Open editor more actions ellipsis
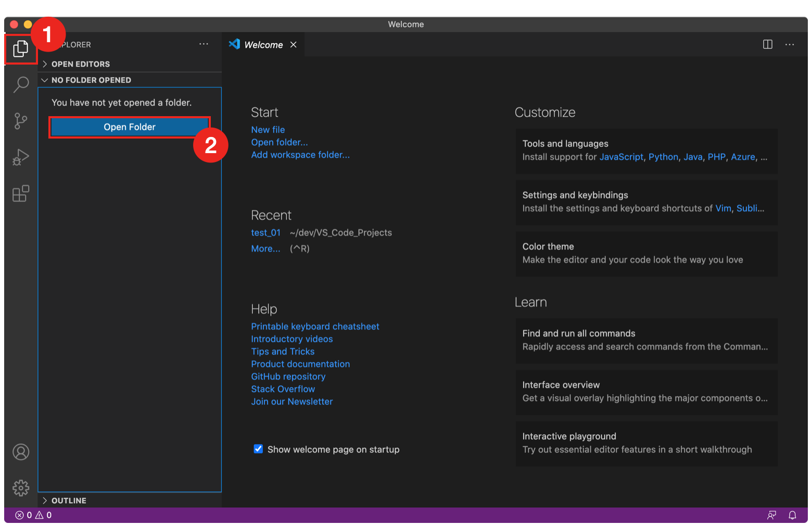Screen dimensions: 812x525 [790, 44]
